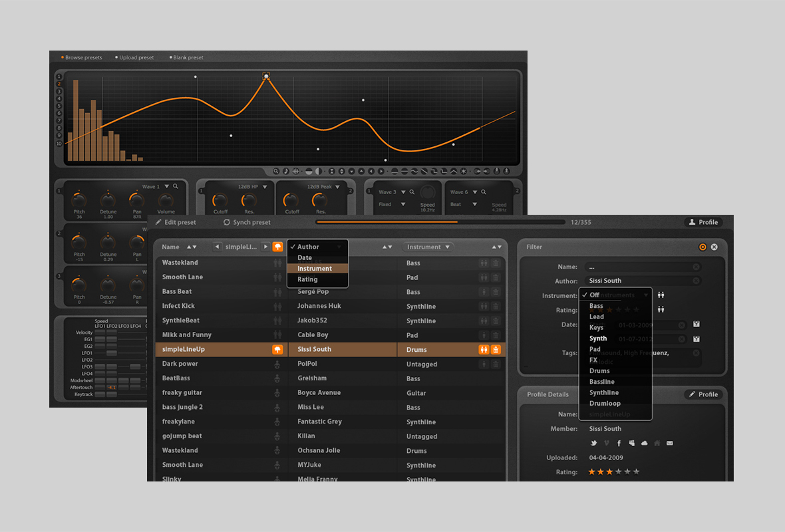
Task: Click the people icon beside Instrument filter
Action: click(661, 295)
